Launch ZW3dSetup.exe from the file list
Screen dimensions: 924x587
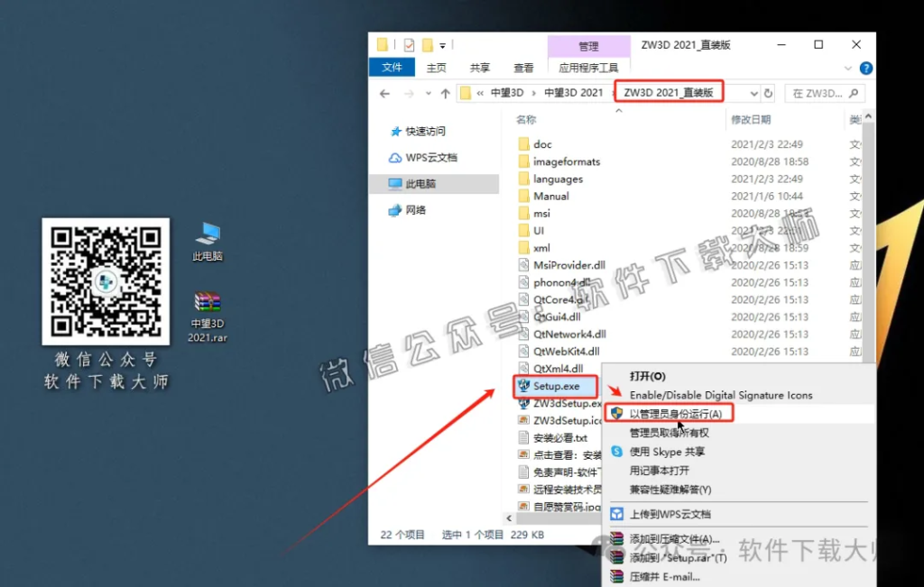[x=564, y=403]
